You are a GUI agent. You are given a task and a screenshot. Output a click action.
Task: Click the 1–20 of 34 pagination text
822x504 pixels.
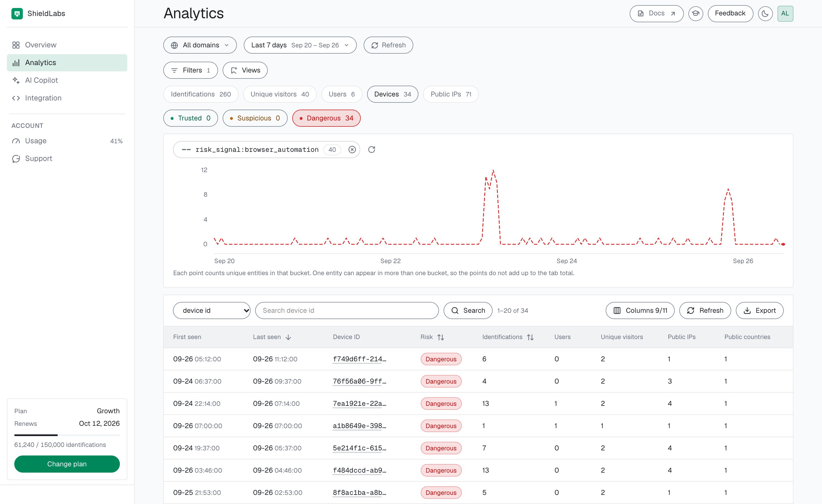click(x=512, y=311)
